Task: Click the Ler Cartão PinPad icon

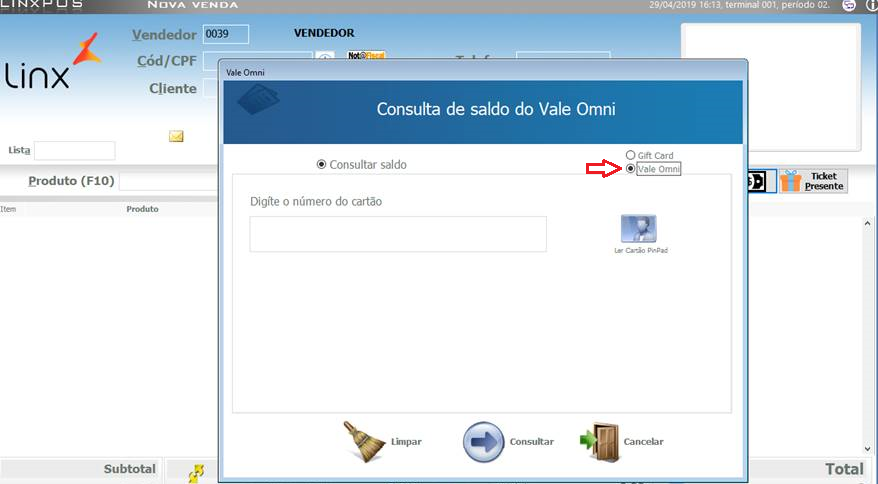Action: pyautogui.click(x=639, y=229)
